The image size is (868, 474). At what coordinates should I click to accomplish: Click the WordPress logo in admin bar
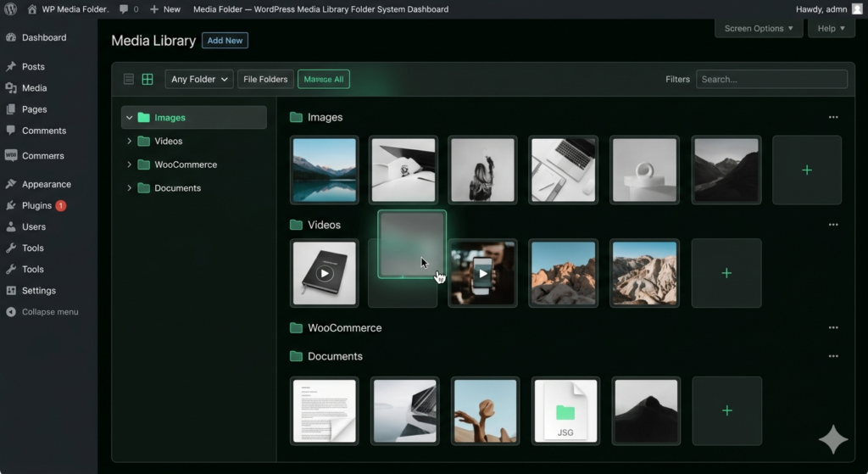click(10, 8)
